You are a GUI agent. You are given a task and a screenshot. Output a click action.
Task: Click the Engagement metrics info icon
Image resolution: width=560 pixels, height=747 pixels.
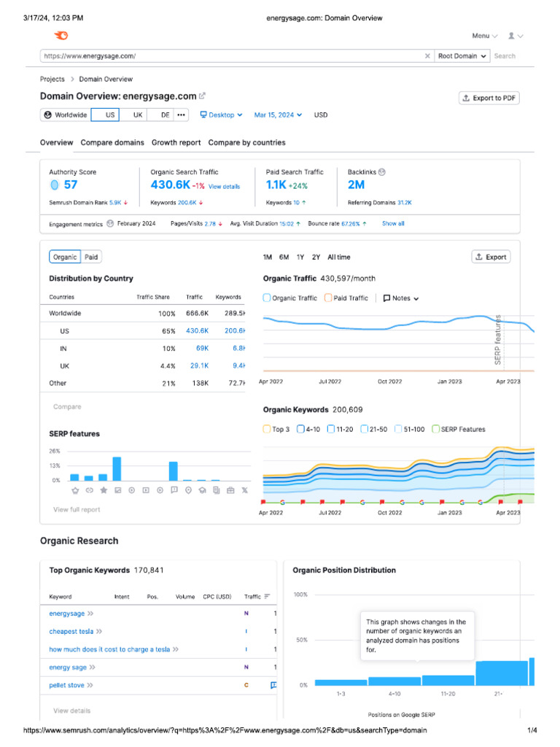click(x=109, y=224)
